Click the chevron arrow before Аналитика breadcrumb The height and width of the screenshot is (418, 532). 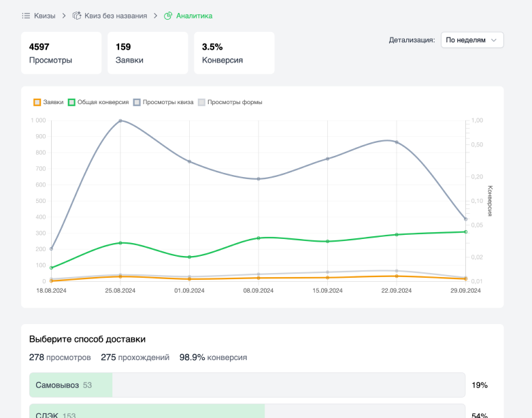(155, 16)
